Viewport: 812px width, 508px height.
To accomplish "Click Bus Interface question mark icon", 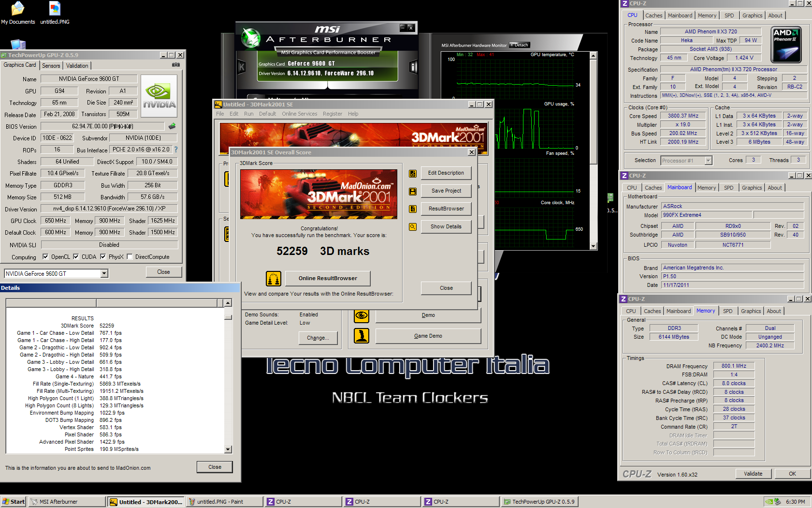I will [176, 149].
